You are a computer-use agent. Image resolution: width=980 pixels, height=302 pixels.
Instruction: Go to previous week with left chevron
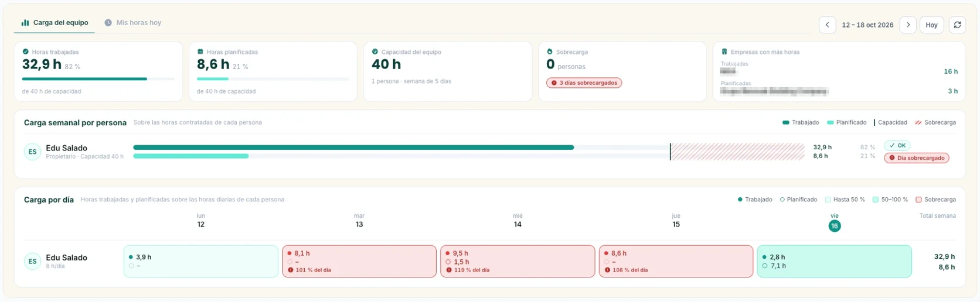[x=827, y=25]
